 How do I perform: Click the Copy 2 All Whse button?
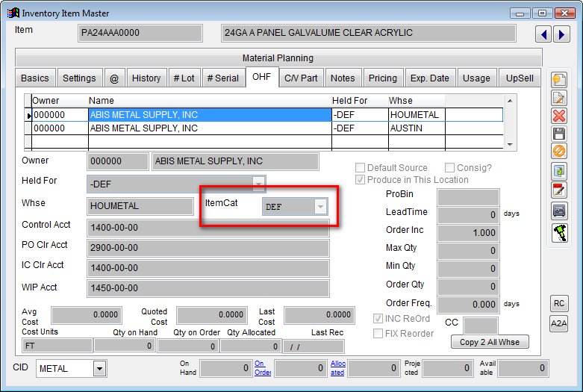[490, 341]
